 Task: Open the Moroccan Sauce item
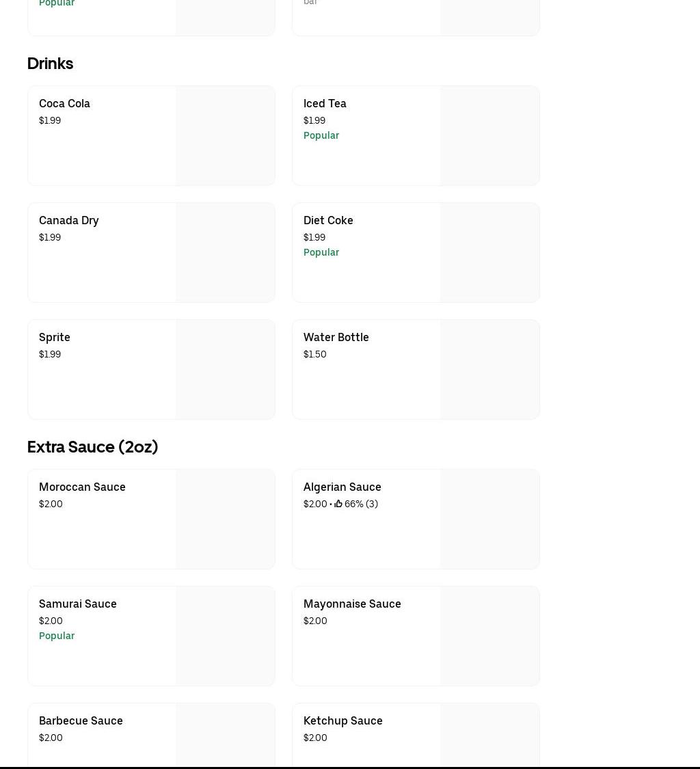point(82,487)
